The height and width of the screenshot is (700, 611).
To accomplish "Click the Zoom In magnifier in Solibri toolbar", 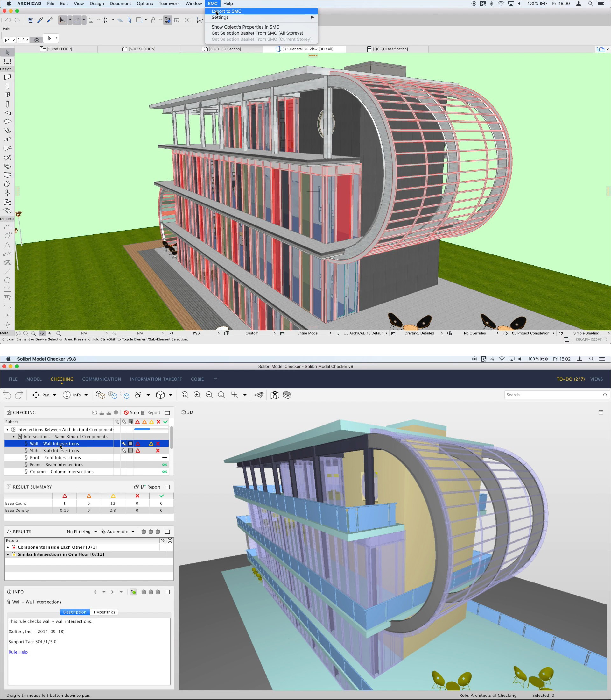I will tap(197, 395).
